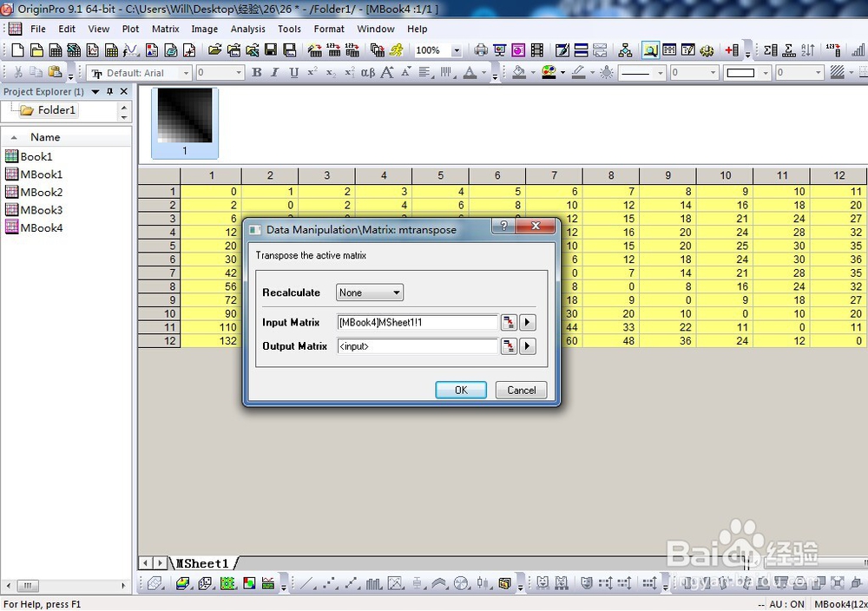Click in the Output Matrix input field

(x=418, y=346)
